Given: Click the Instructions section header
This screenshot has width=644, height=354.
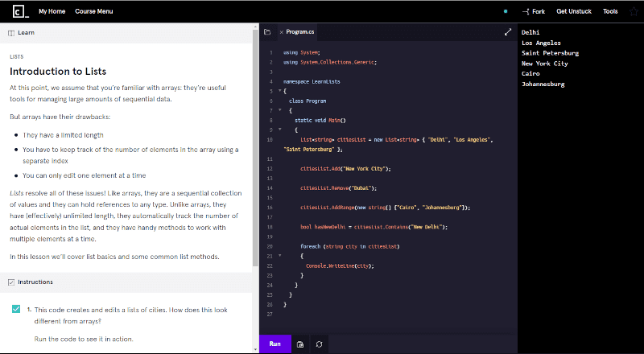Looking at the screenshot, I should [126, 282].
